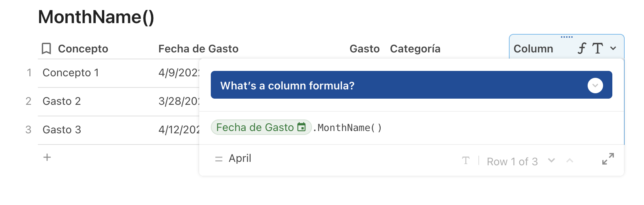644x205 pixels.
Task: Open the Column header dropdown chevron
Action: [x=613, y=49]
